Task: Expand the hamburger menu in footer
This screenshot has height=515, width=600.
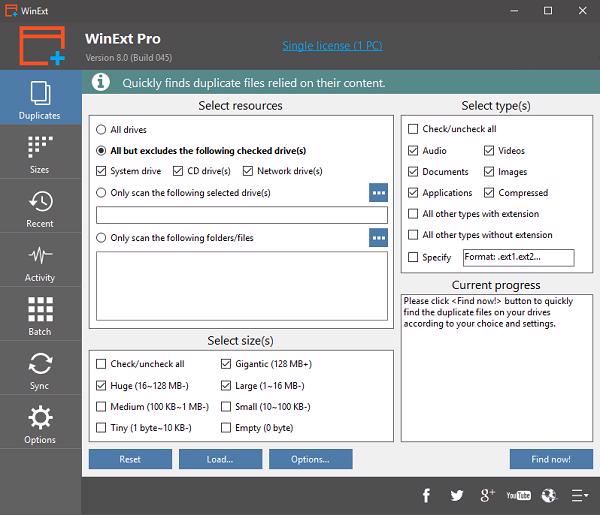Action: pos(579,495)
